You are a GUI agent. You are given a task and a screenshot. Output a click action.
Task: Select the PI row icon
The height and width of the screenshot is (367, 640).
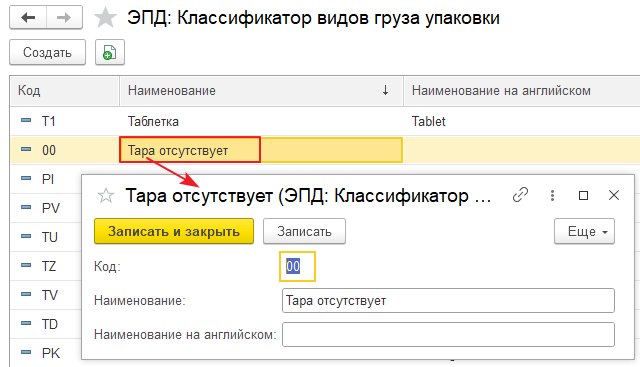coord(26,178)
